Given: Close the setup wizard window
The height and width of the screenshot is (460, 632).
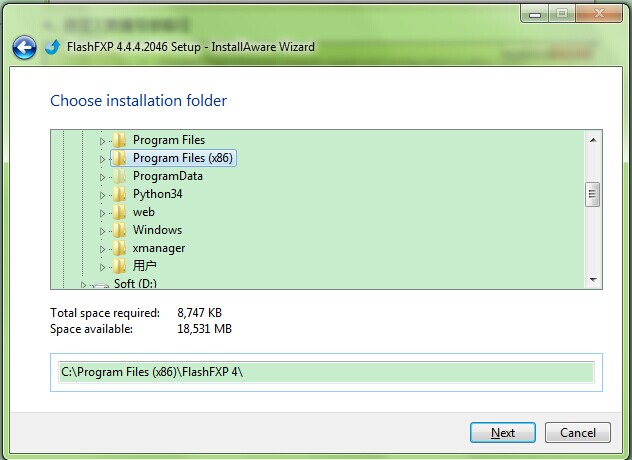Looking at the screenshot, I should tap(599, 14).
